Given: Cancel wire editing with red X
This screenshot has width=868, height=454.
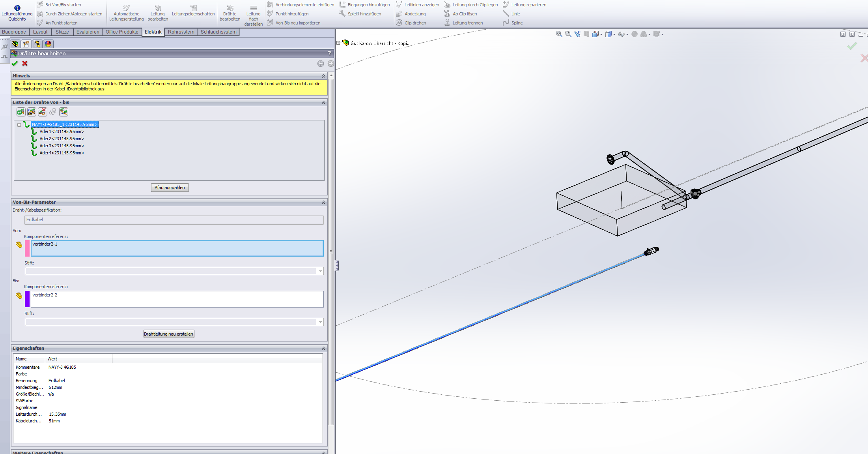Looking at the screenshot, I should 25,64.
